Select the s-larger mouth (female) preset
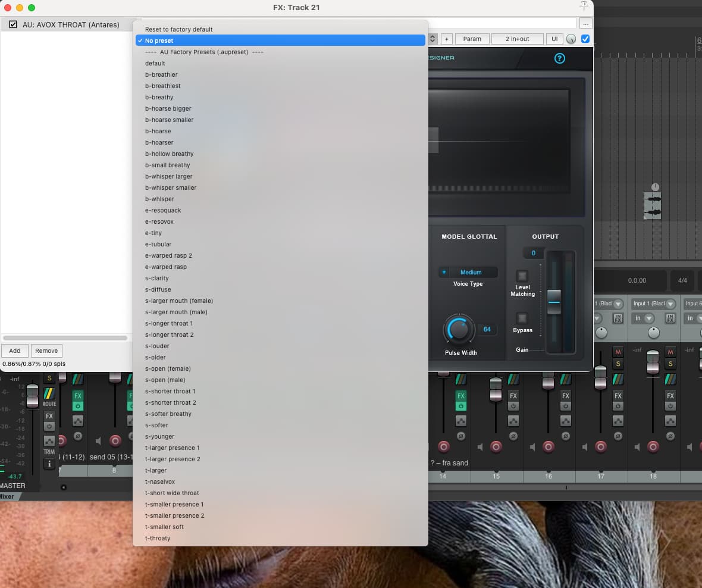This screenshot has width=702, height=588. [x=280, y=301]
